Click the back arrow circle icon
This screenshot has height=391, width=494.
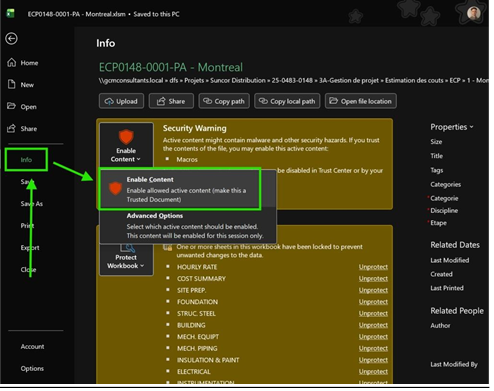point(12,39)
